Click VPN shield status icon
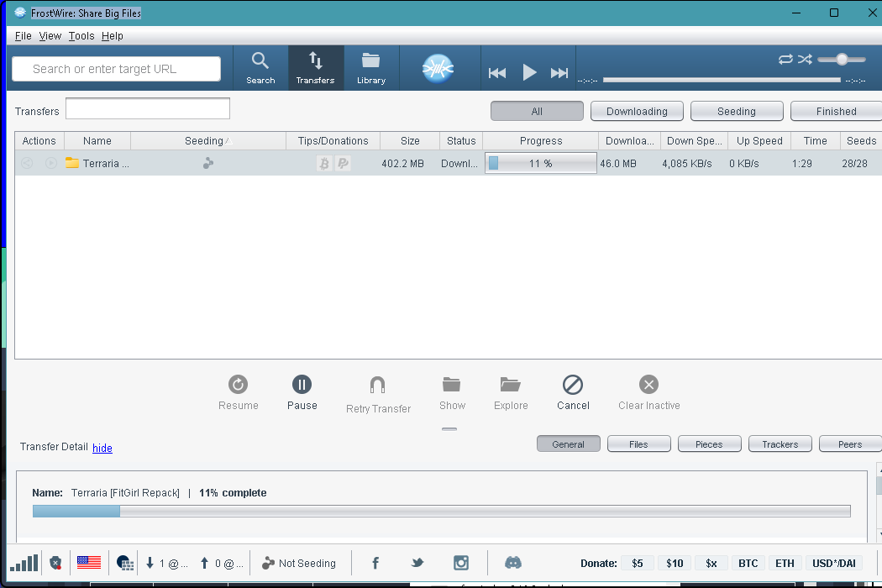This screenshot has width=882, height=588. coord(55,563)
